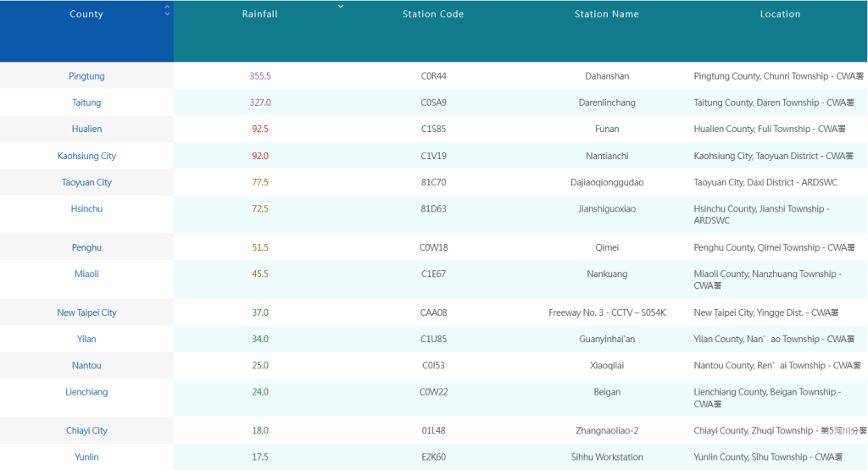Screen dimensions: 868x470
Task: Select the County column header
Action: point(86,14)
